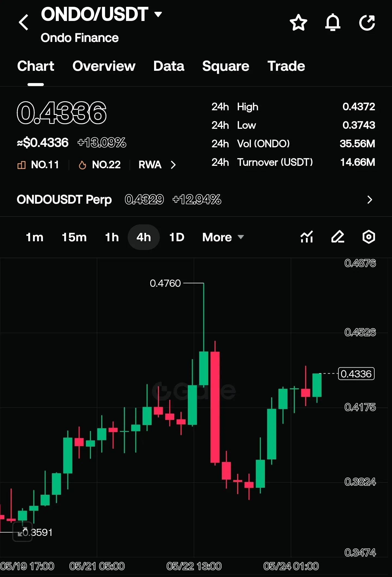Open the Trade tab
392x577 pixels.
point(286,66)
